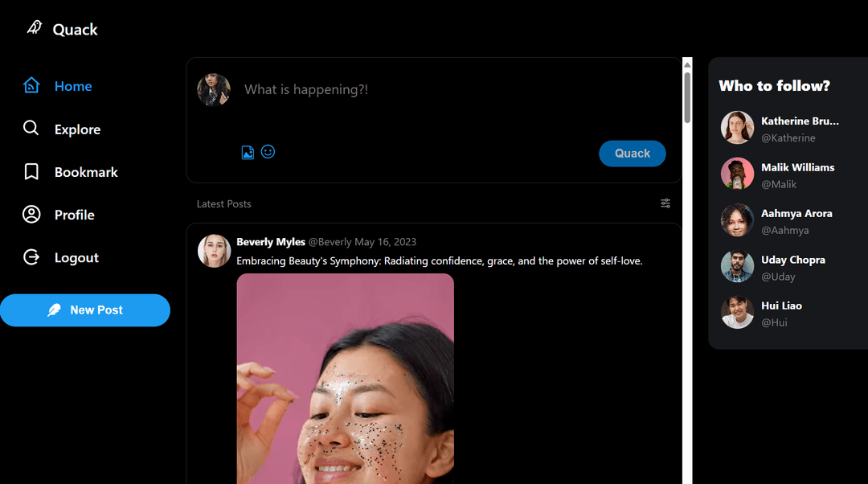The width and height of the screenshot is (868, 484).
Task: Click the Quack feather logo icon
Action: pyautogui.click(x=34, y=28)
